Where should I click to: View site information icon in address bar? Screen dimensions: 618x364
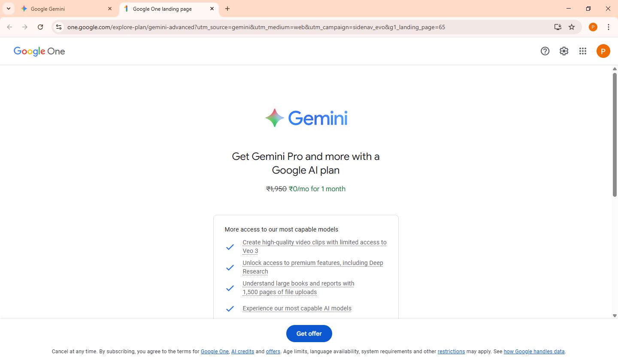coord(59,27)
